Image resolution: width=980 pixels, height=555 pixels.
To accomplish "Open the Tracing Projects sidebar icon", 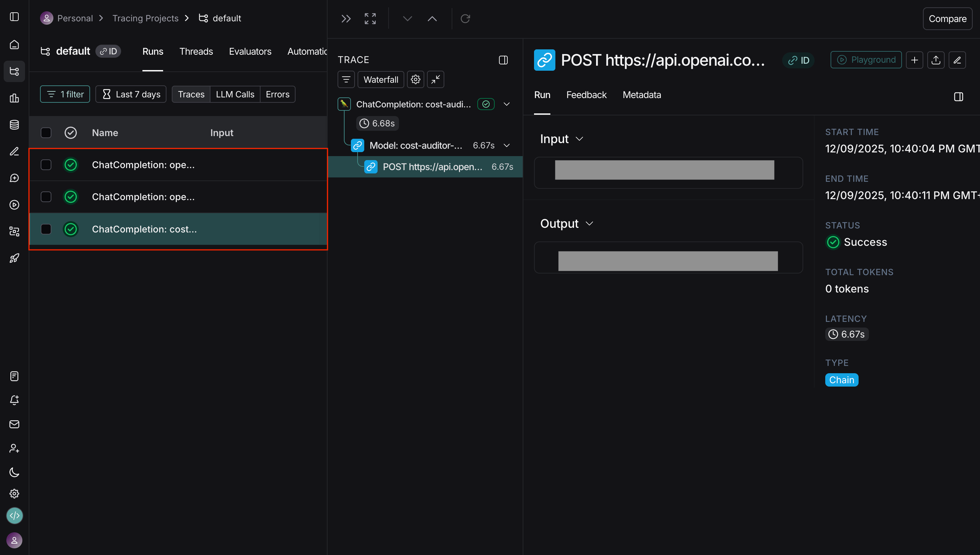I will coord(14,71).
